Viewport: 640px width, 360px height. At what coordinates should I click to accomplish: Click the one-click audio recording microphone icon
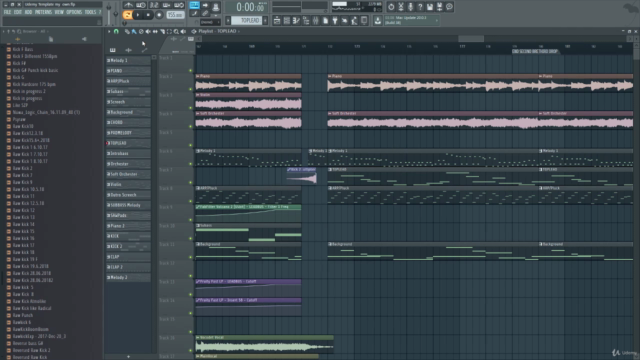click(410, 7)
